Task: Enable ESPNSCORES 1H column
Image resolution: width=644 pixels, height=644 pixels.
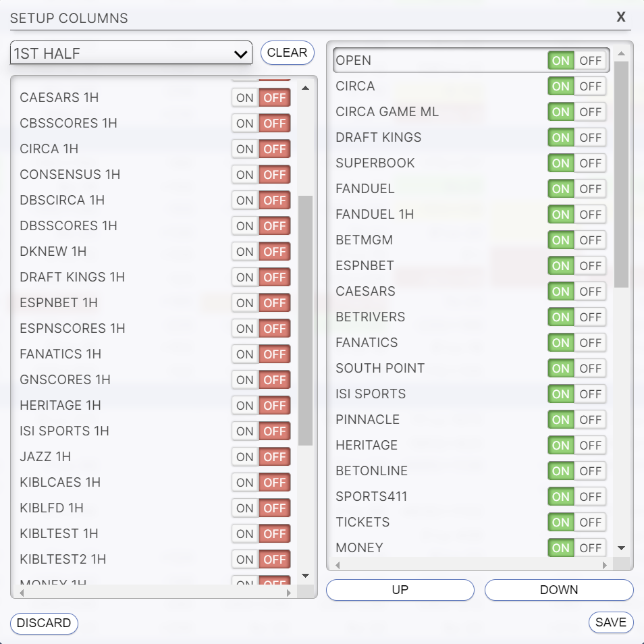Action: (245, 329)
